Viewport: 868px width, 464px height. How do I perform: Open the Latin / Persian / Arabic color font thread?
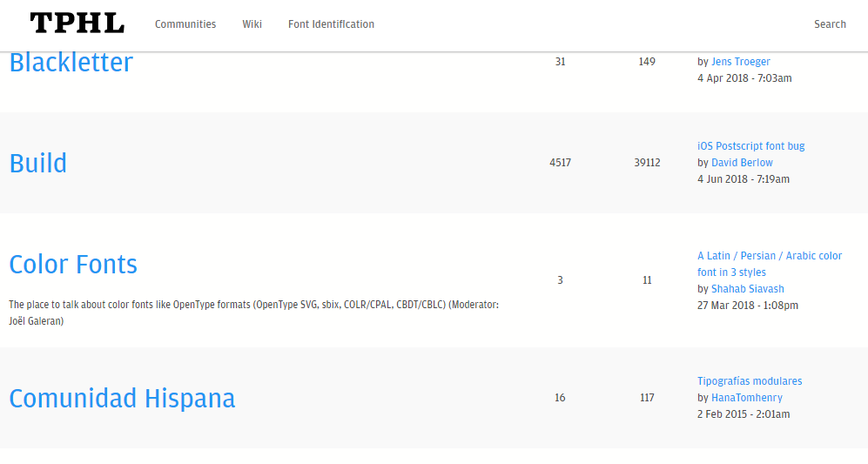(x=770, y=264)
